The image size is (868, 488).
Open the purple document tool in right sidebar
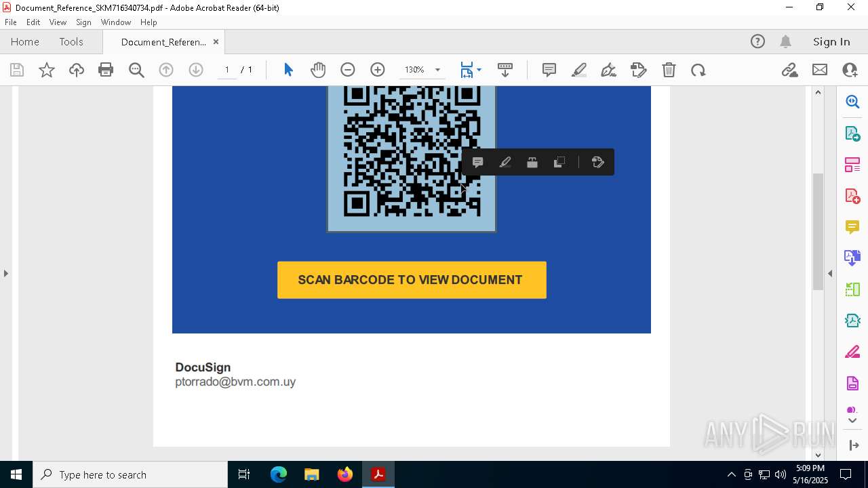tap(852, 383)
